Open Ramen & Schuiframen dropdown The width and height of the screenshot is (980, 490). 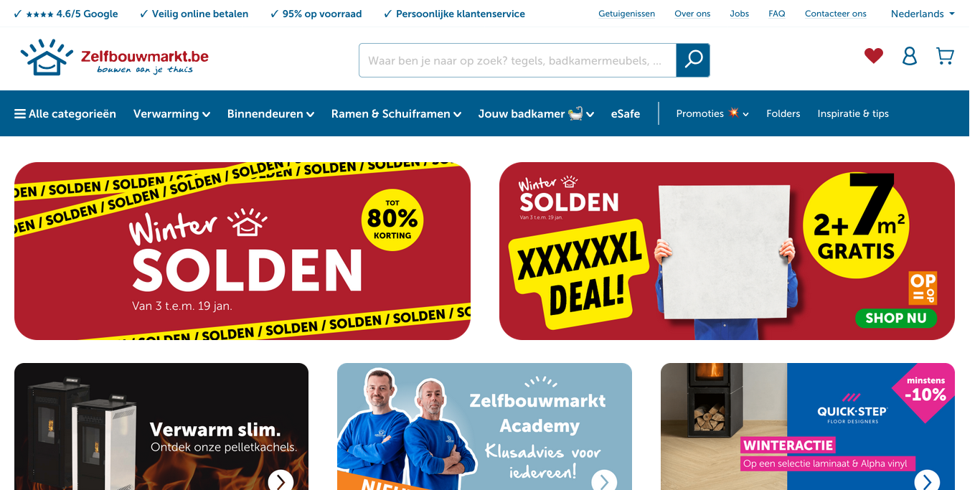(x=396, y=113)
